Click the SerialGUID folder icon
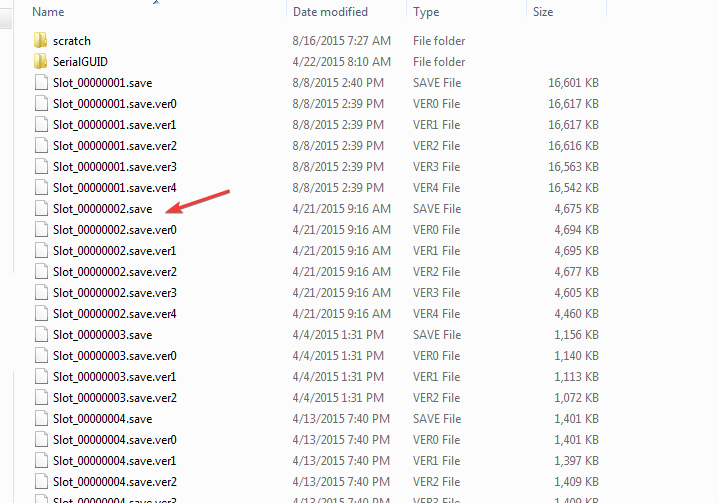The image size is (719, 503). tap(40, 61)
